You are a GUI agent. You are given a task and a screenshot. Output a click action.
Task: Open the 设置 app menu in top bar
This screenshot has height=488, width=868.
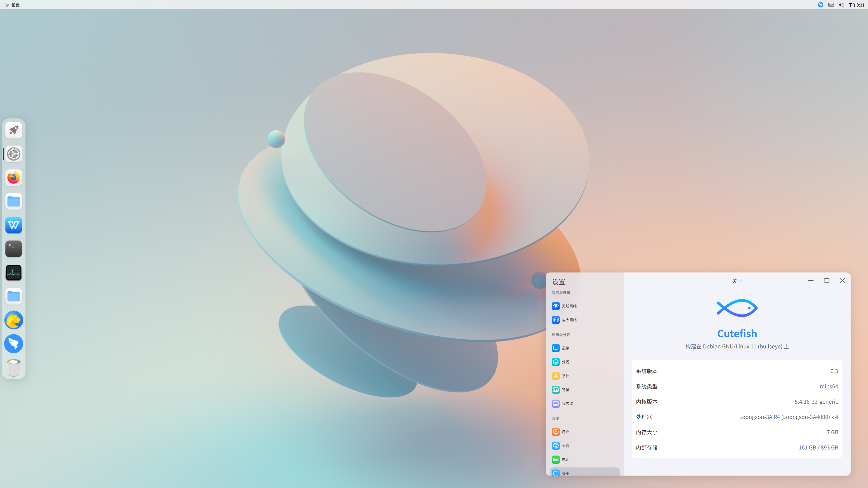point(16,5)
